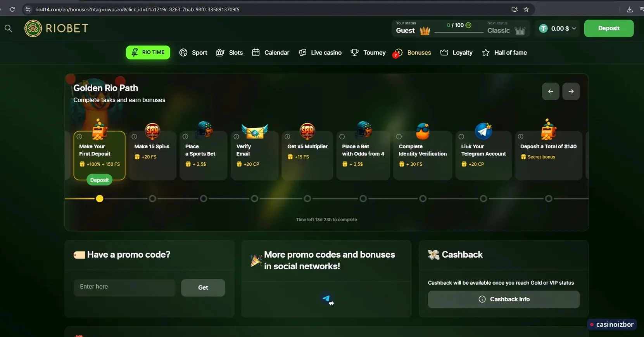Click the install app icon in address bar
Viewport: 644px width, 337px height.
click(x=515, y=9)
